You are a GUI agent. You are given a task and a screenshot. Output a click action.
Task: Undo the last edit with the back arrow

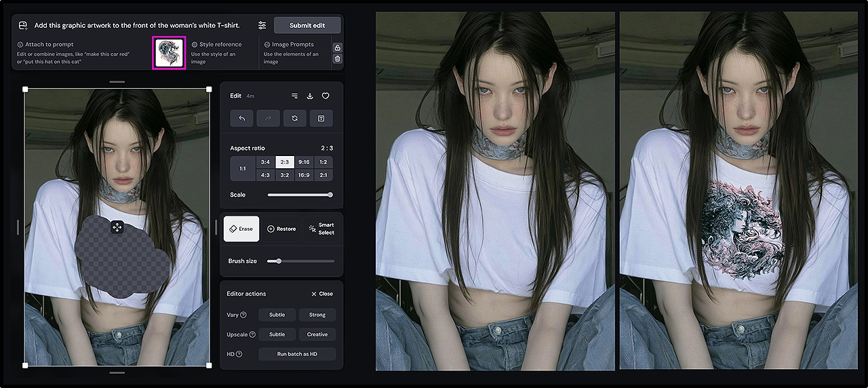click(241, 118)
